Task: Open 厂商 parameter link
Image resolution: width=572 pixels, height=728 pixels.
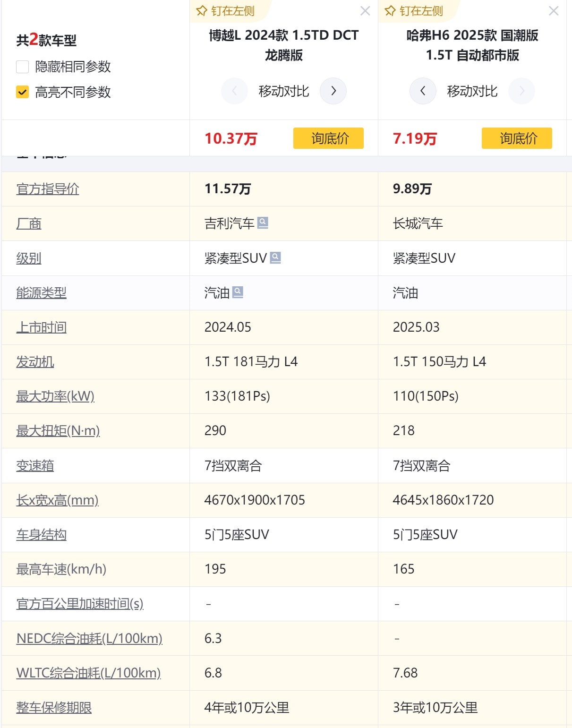Action: click(x=29, y=223)
